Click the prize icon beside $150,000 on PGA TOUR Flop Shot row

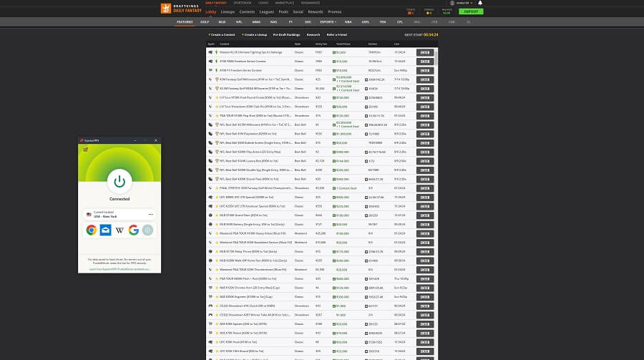pos(334,116)
